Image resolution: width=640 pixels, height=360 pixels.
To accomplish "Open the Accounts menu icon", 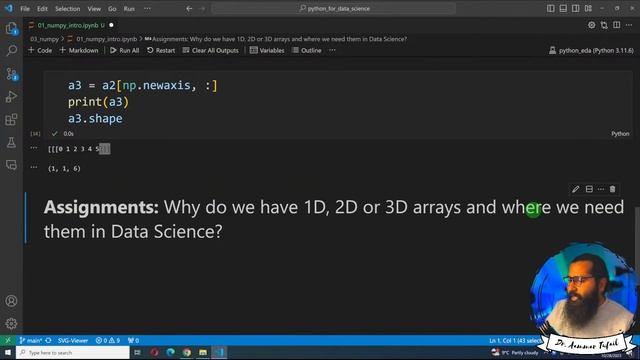I will point(11,301).
